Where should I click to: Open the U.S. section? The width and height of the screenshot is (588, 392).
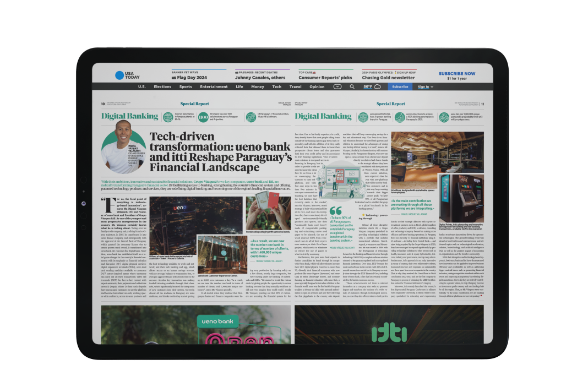[x=141, y=86]
